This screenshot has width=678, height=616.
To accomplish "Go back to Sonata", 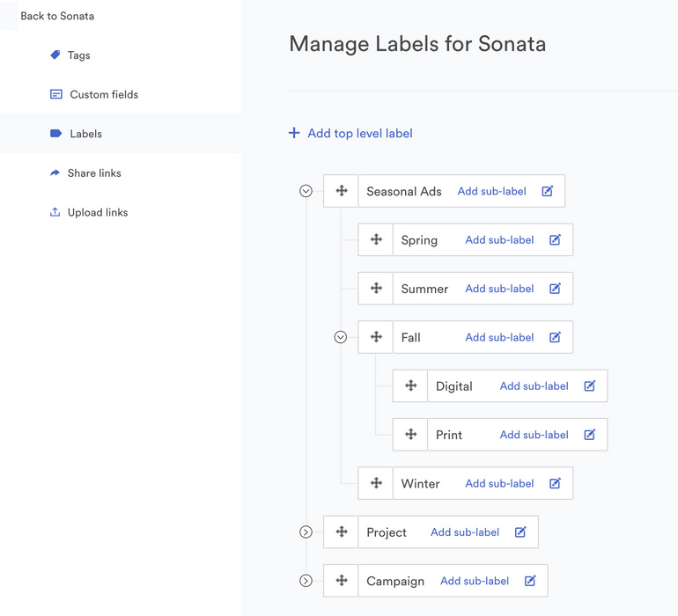I will tap(57, 16).
